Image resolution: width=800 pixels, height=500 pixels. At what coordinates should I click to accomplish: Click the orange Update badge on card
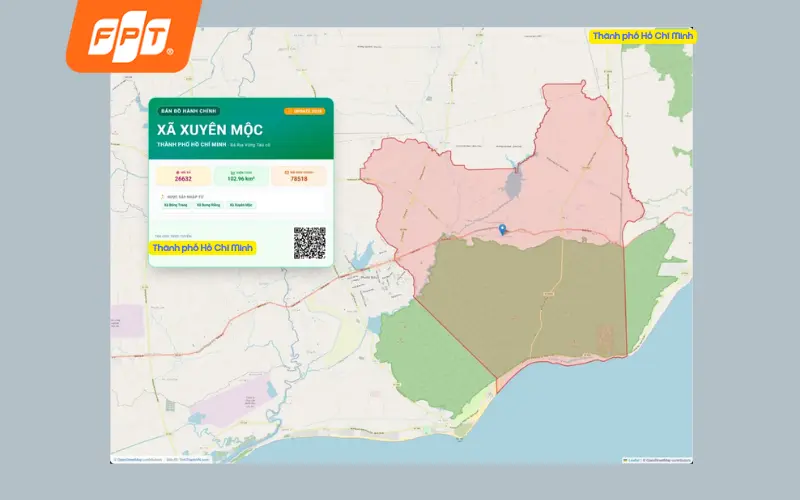pyautogui.click(x=305, y=111)
